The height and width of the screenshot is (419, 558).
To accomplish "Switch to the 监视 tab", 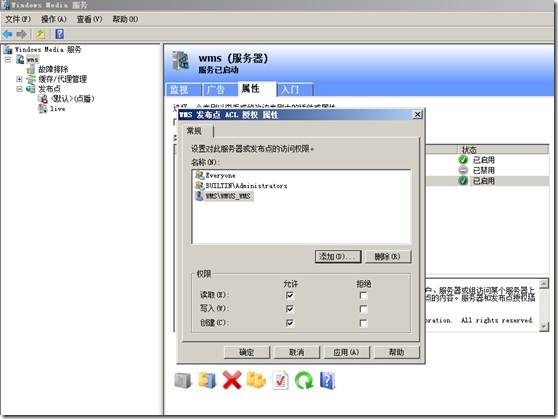I will pos(183,90).
